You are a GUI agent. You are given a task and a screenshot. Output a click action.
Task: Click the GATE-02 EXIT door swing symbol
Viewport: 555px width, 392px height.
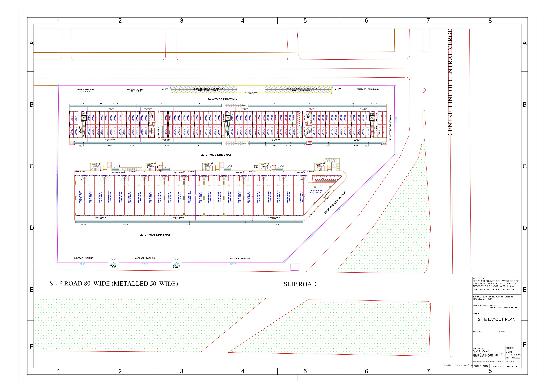113,260
